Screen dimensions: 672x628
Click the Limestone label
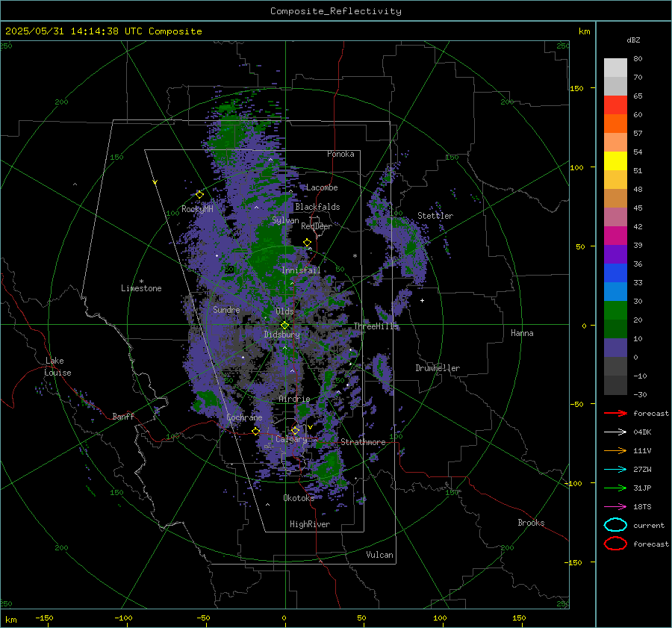(141, 288)
